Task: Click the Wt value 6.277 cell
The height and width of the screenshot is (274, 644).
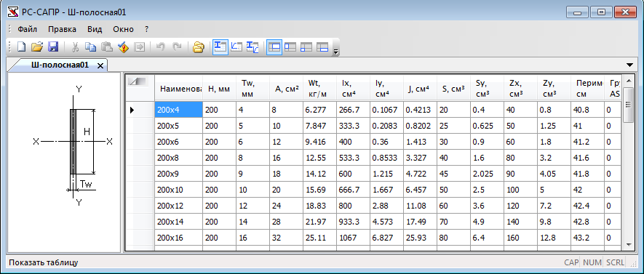Action: click(319, 110)
